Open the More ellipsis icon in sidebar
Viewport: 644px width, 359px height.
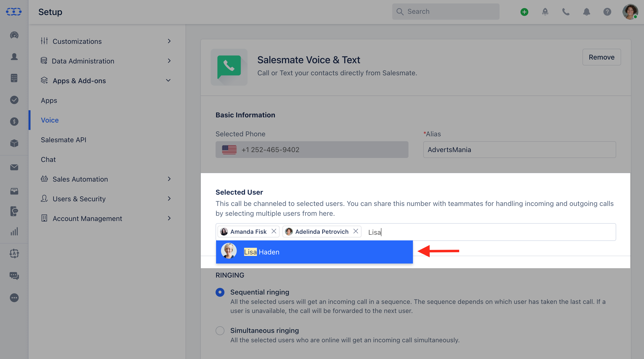tap(14, 298)
